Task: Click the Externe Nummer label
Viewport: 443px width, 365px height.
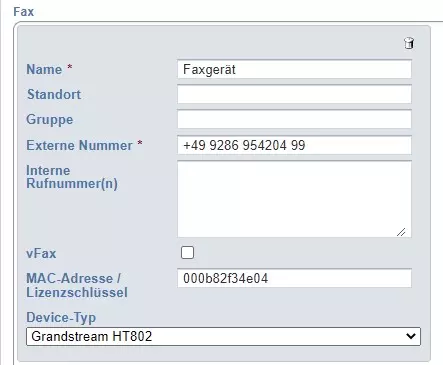Action: pyautogui.click(x=79, y=145)
